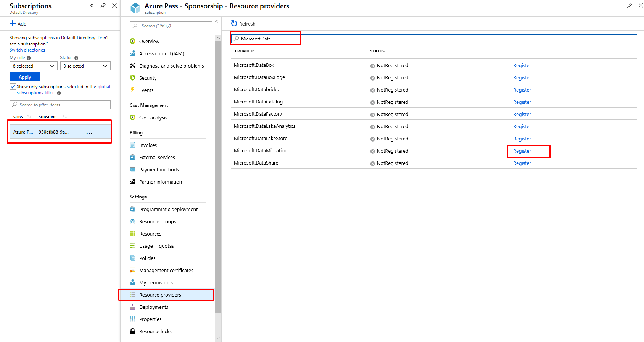Open the Status '3 selected' dropdown
This screenshot has width=644, height=342.
(85, 66)
